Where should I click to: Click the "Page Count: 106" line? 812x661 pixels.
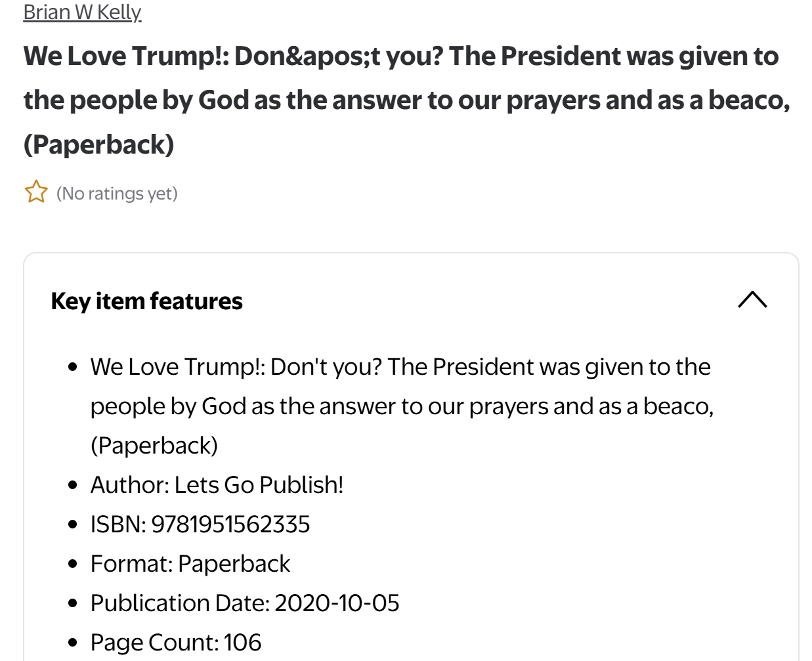click(176, 643)
